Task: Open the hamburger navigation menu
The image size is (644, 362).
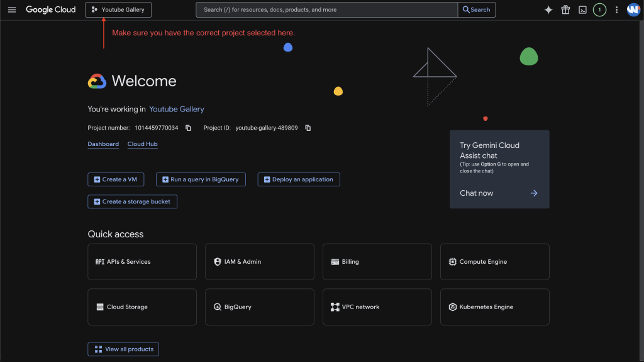Action: 11,10
